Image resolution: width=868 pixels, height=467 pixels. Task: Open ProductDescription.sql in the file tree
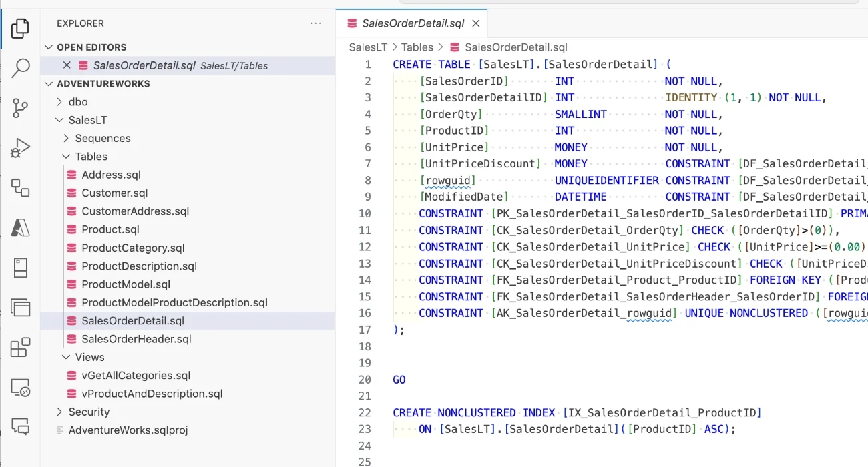(139, 266)
